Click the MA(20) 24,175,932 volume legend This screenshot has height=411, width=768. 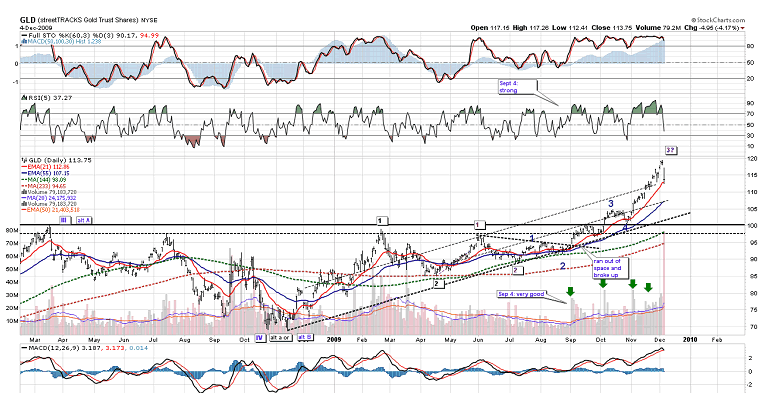pyautogui.click(x=49, y=198)
